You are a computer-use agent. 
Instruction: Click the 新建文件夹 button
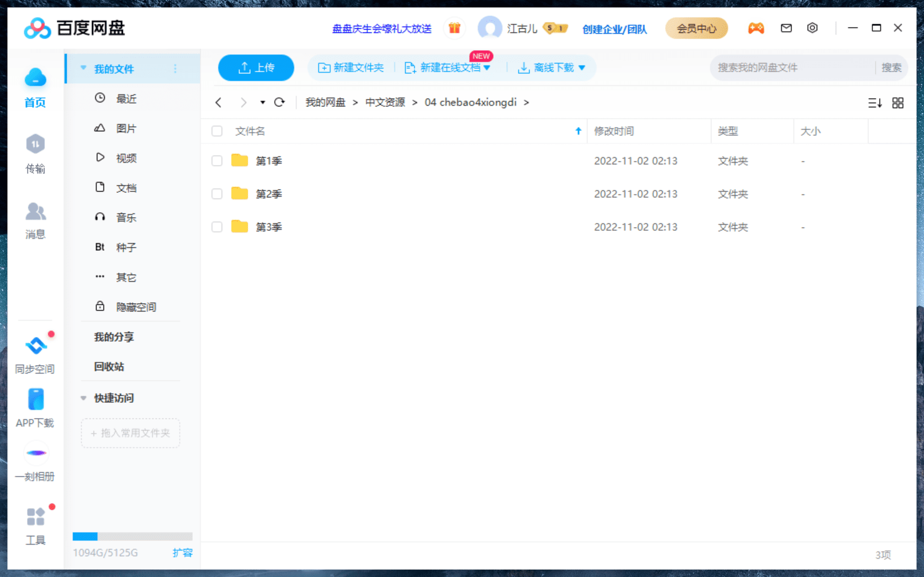[x=351, y=68]
